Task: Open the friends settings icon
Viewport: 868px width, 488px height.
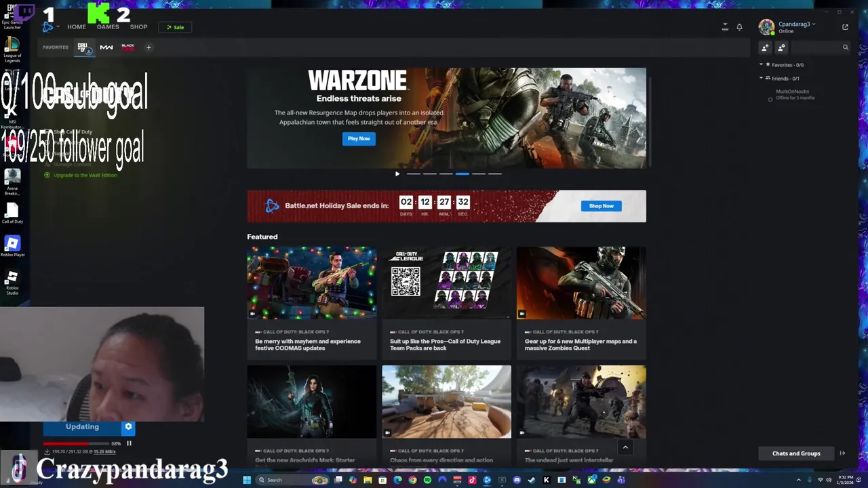Action: 781,47
